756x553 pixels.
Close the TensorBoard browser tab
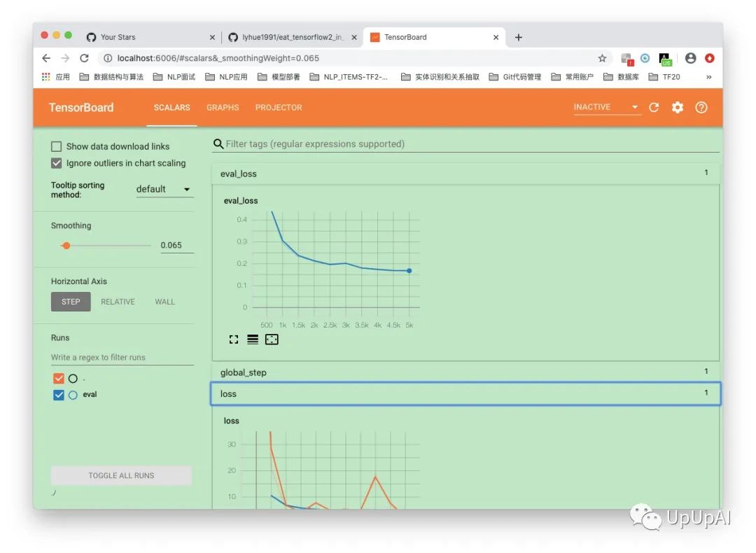(x=496, y=37)
